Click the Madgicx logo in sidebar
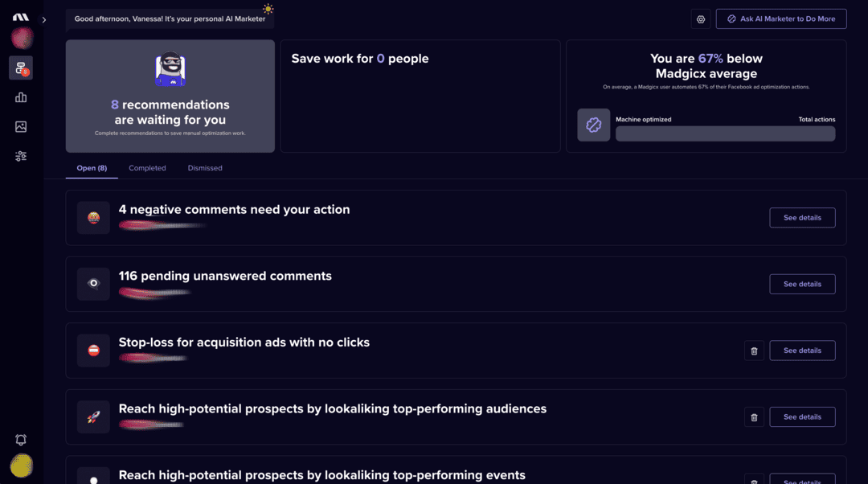Screen dimensions: 868x484 click(20, 17)
